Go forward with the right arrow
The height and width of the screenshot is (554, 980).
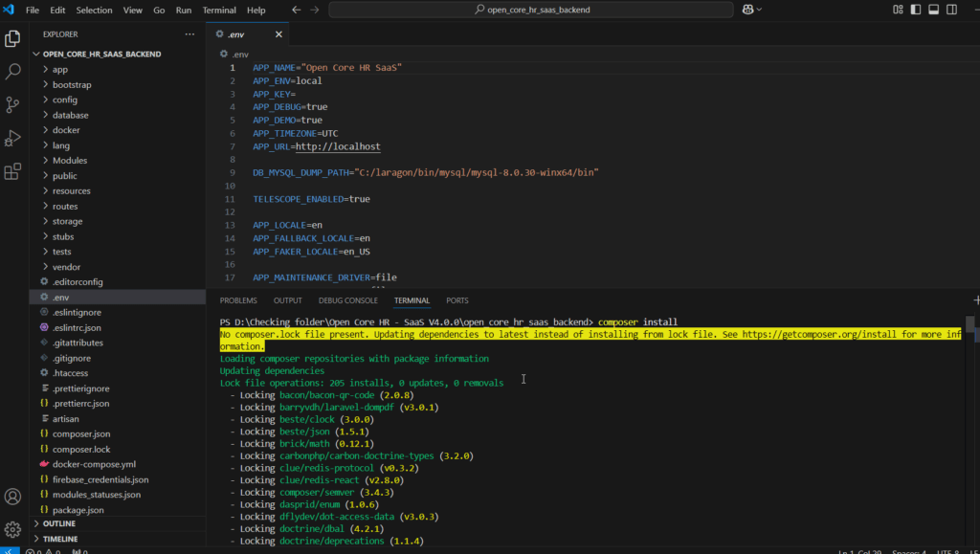314,10
